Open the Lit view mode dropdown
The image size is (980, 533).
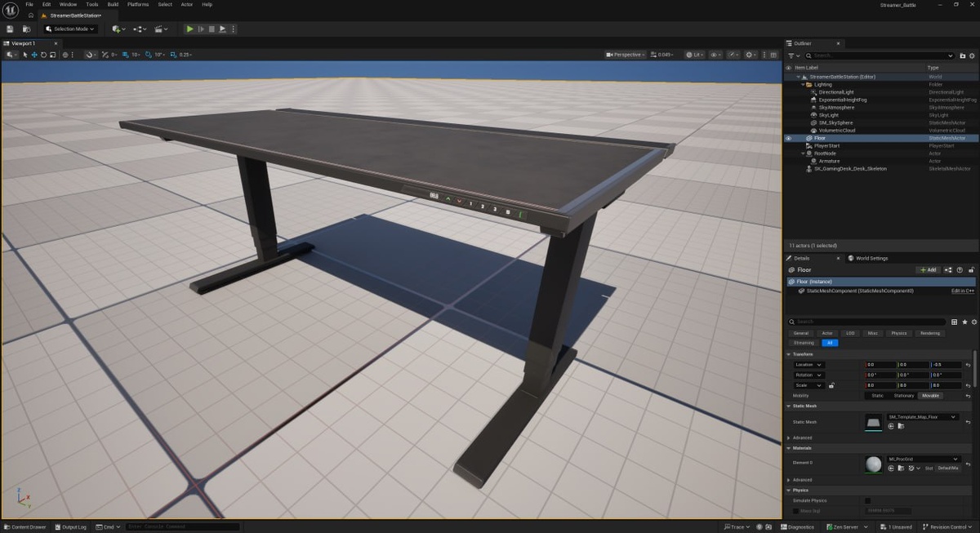point(695,55)
